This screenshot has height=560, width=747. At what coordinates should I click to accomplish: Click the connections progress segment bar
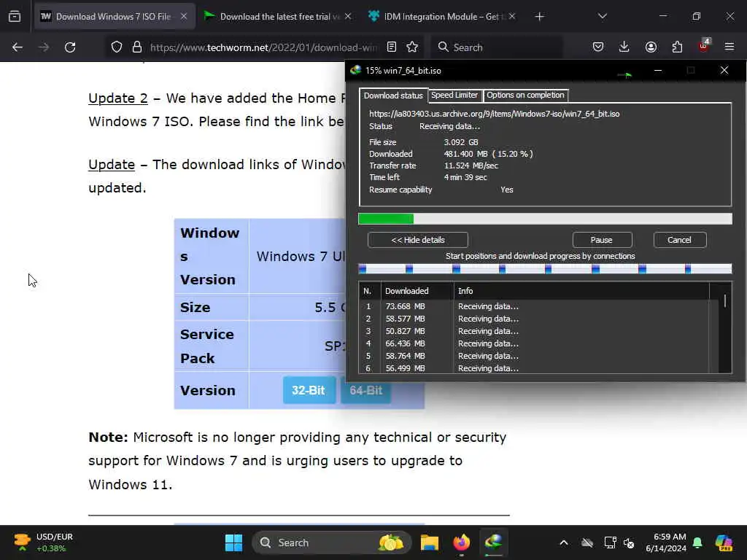click(545, 269)
